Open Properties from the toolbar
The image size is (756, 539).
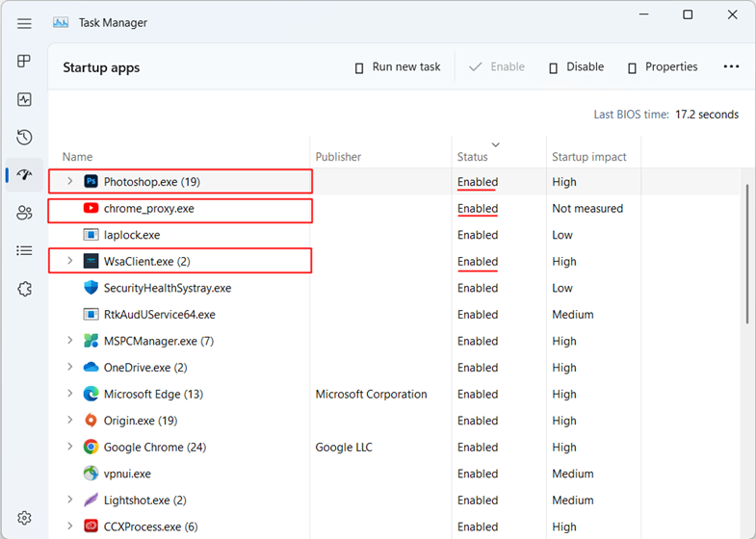point(662,67)
